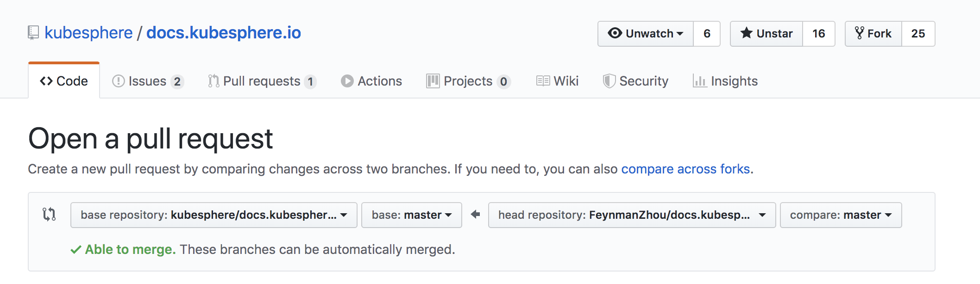The height and width of the screenshot is (284, 980).
Task: Follow the compare across forks link
Action: (685, 169)
